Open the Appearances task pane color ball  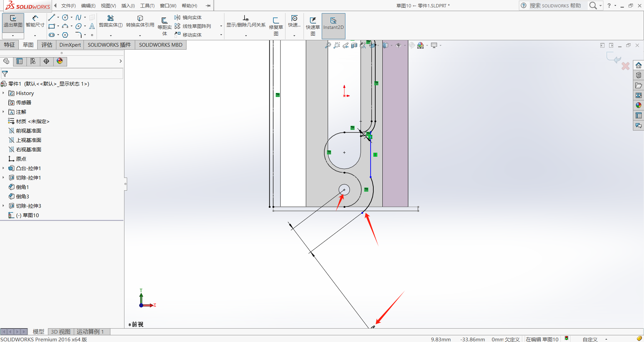[639, 105]
